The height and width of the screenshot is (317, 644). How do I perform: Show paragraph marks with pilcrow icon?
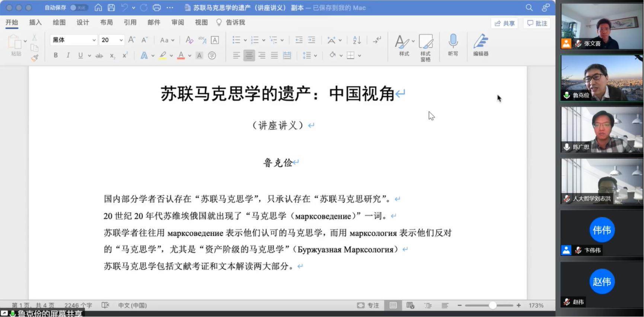(x=377, y=40)
